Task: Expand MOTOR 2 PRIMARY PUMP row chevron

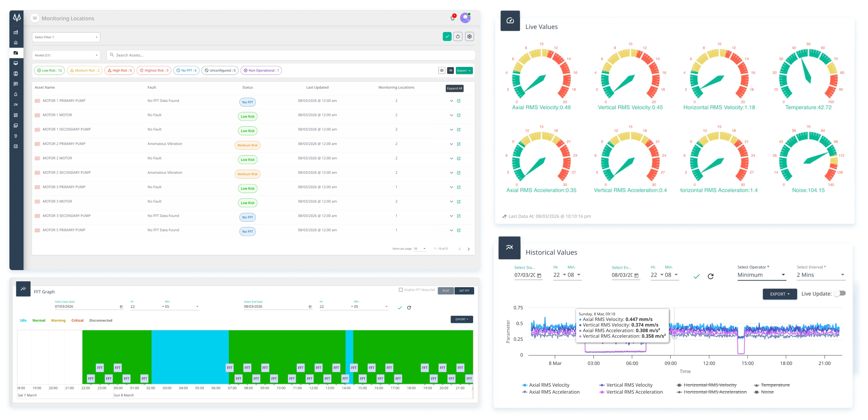Action: (451, 144)
